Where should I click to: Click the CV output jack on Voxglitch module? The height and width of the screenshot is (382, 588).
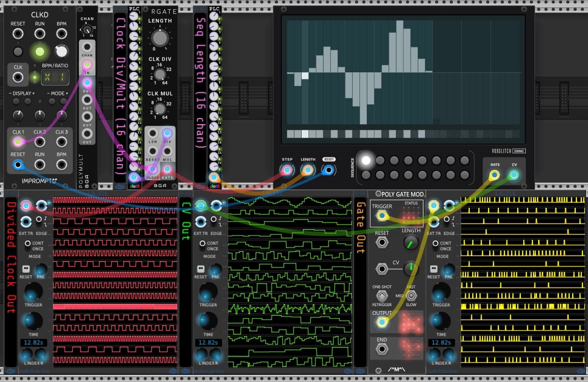pos(514,175)
